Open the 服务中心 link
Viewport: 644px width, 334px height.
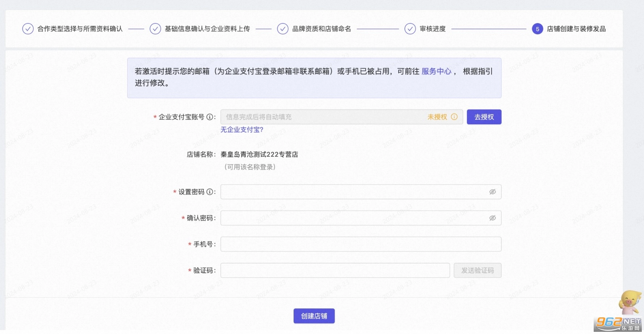point(436,72)
